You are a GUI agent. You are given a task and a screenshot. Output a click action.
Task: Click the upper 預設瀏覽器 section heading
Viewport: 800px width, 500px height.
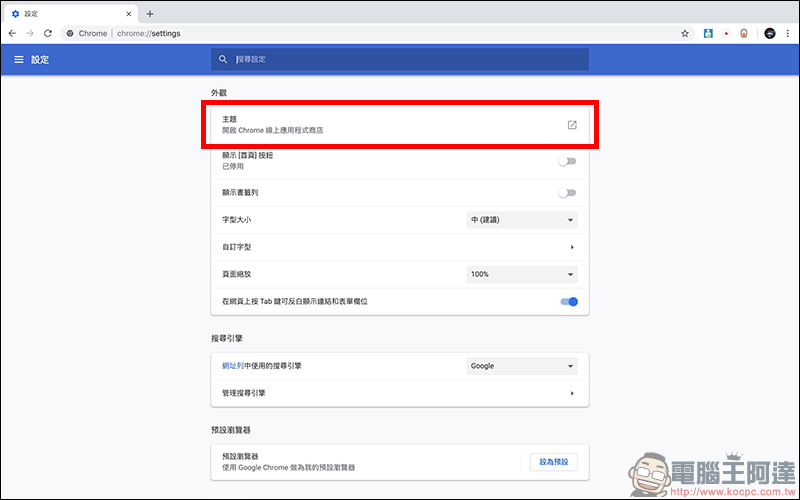[x=231, y=430]
